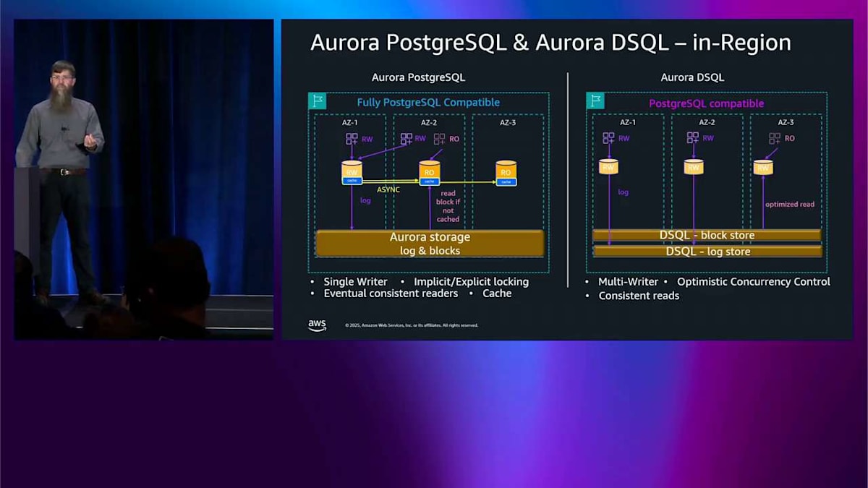Viewport: 868px width, 488px height.
Task: Click the aws logo on the slide
Action: pos(317,325)
